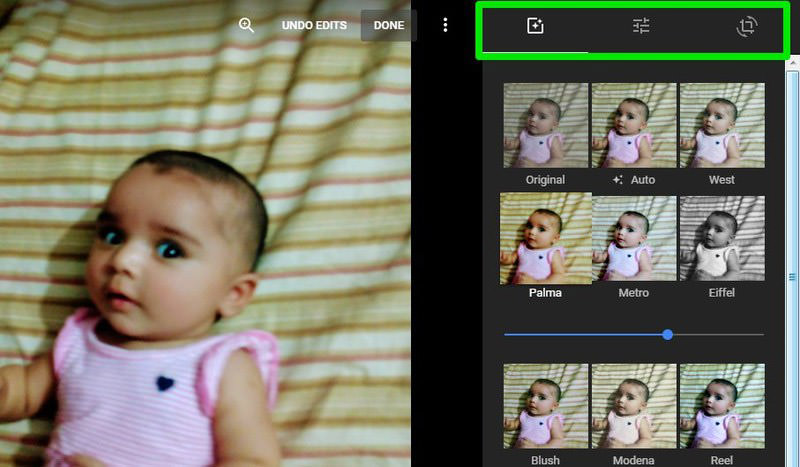Apply the West filter thumbnail
The height and width of the screenshot is (467, 800).
[722, 126]
